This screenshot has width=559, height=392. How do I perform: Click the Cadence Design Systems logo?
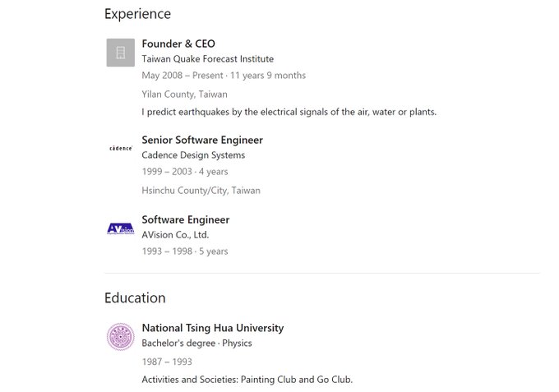click(121, 149)
